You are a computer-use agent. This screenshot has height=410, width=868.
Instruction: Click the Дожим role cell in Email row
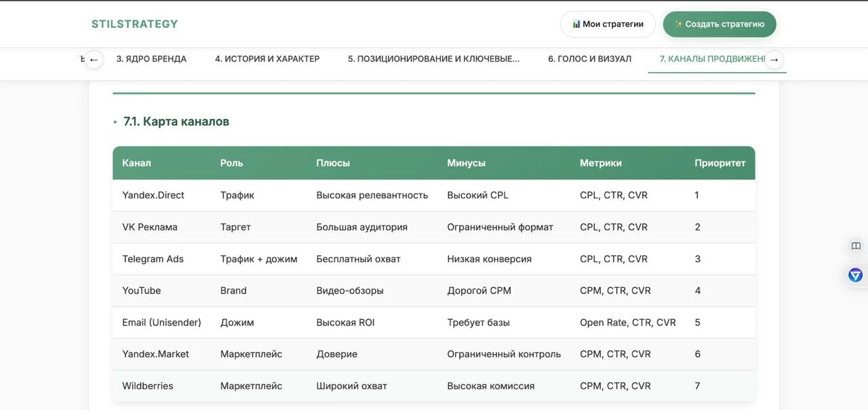pos(237,322)
